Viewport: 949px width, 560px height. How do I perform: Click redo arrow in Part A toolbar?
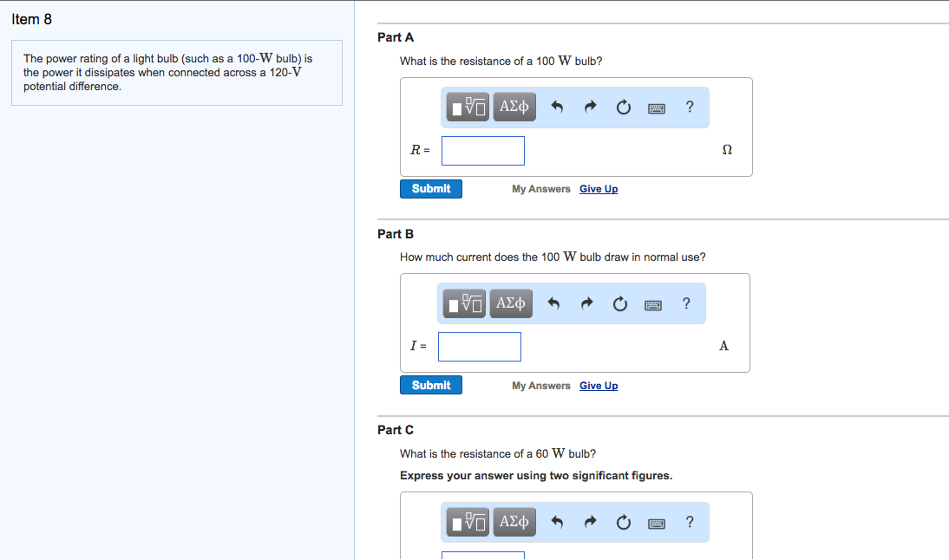590,107
